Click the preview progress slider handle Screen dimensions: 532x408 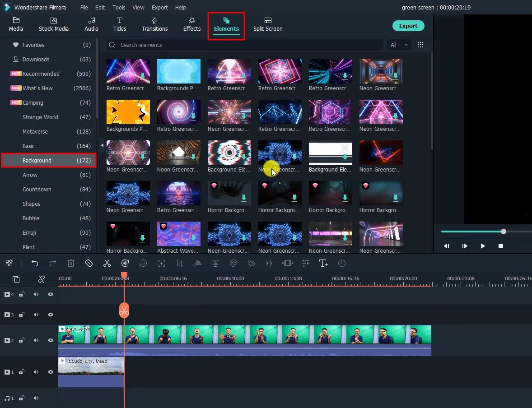point(504,231)
